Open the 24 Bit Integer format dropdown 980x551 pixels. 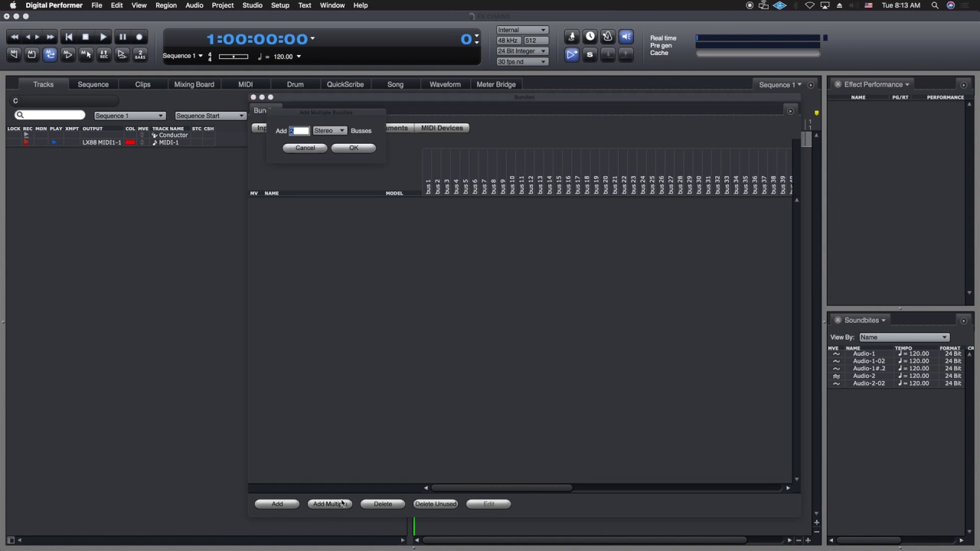tap(522, 51)
